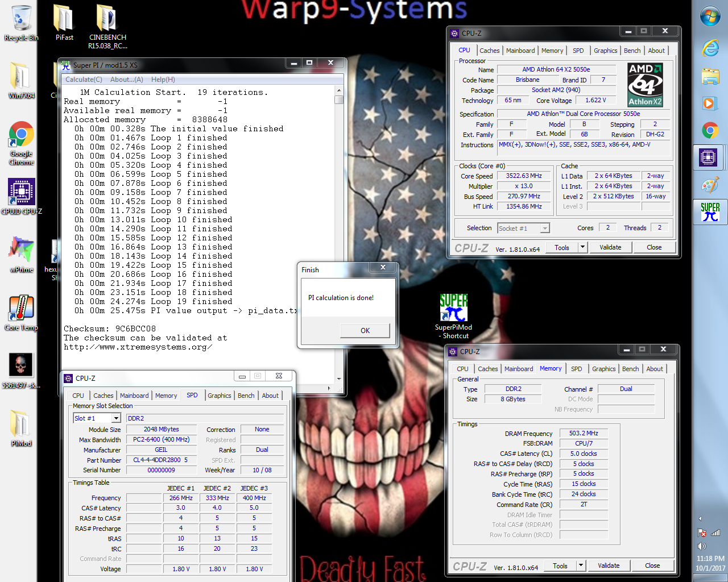
Task: Open Internet Explorer from taskbar
Action: 710,48
